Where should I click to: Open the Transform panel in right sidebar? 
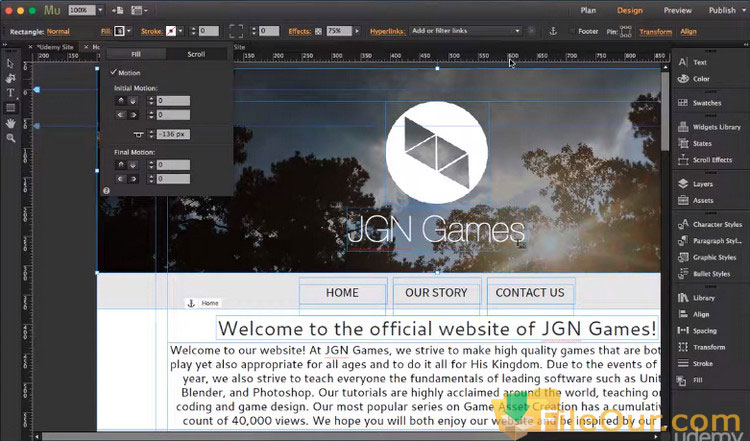(x=702, y=347)
